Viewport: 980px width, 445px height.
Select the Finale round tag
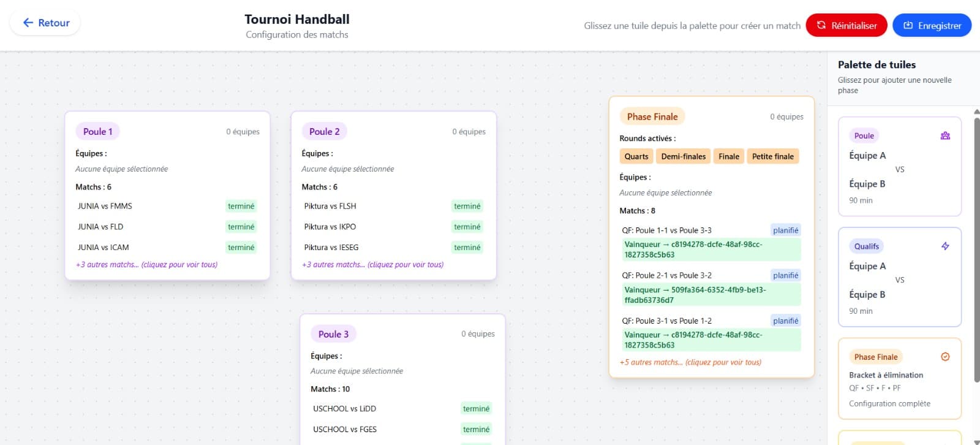point(729,156)
